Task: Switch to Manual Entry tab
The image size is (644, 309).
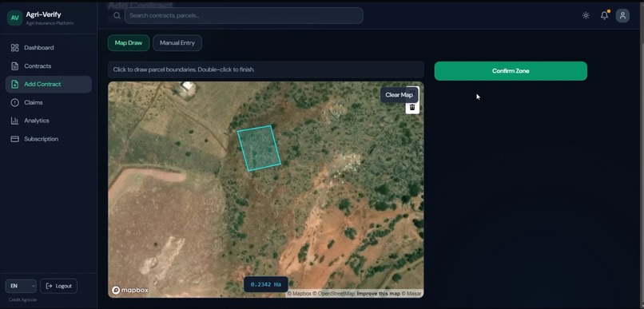Action: 177,42
